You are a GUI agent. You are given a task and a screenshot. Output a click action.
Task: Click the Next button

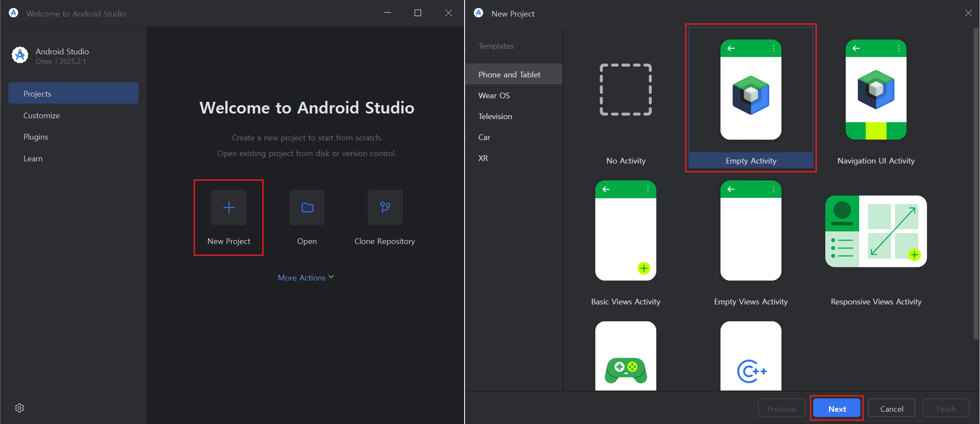837,408
